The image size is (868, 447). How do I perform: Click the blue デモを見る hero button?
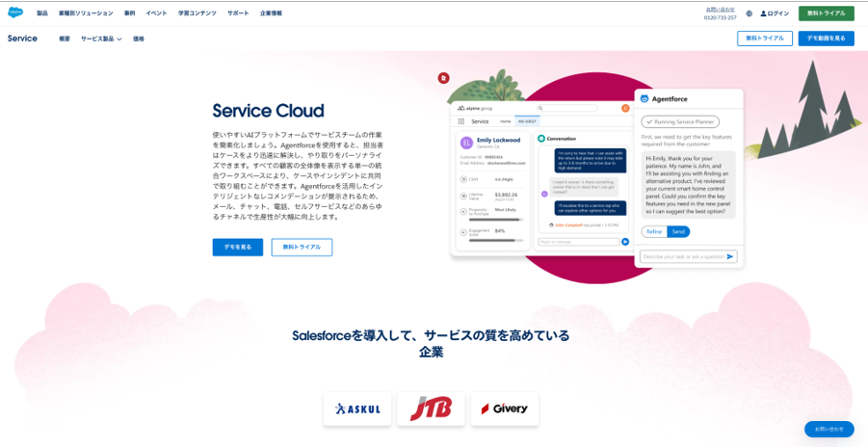tap(237, 248)
